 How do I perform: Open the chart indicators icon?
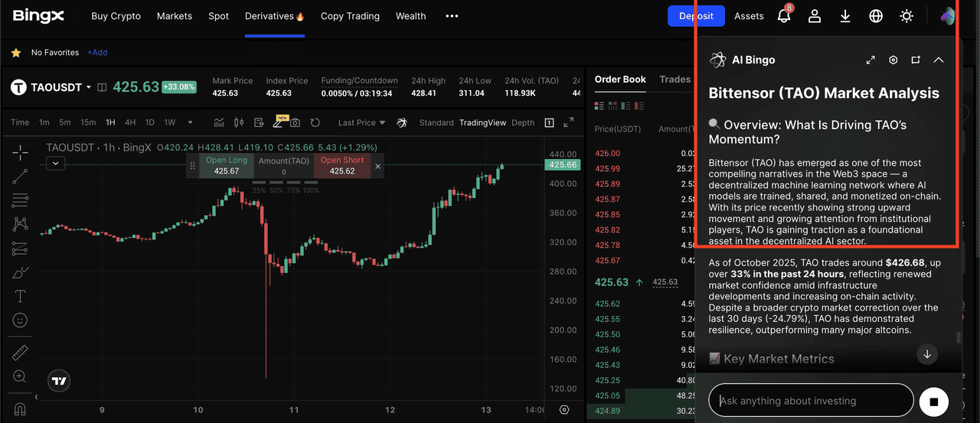pyautogui.click(x=219, y=122)
